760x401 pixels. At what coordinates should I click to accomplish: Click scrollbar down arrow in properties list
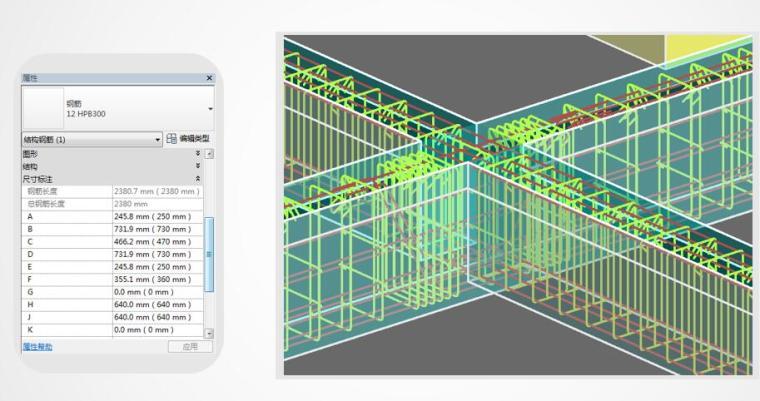coord(209,333)
